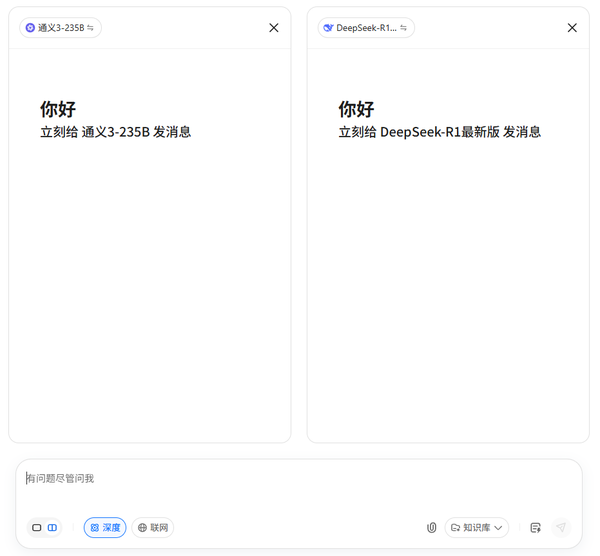The height and width of the screenshot is (556, 600).
Task: Click the send message arrow
Action: (x=561, y=527)
